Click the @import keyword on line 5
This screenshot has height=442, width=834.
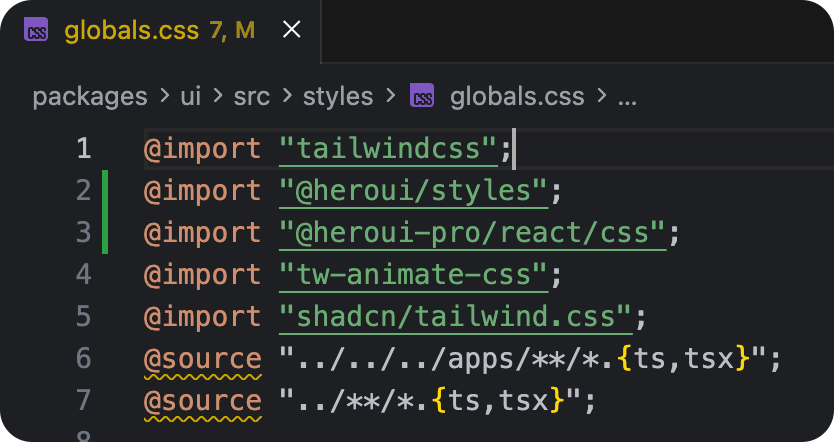coord(203,317)
